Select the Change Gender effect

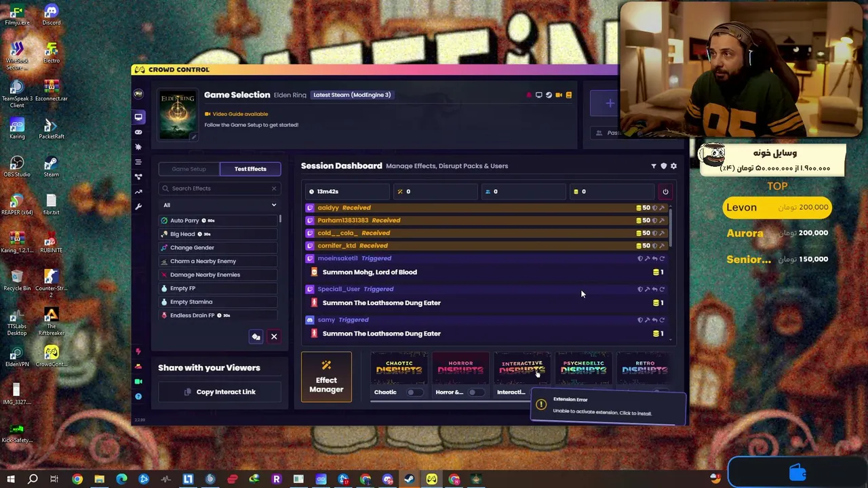(x=217, y=247)
